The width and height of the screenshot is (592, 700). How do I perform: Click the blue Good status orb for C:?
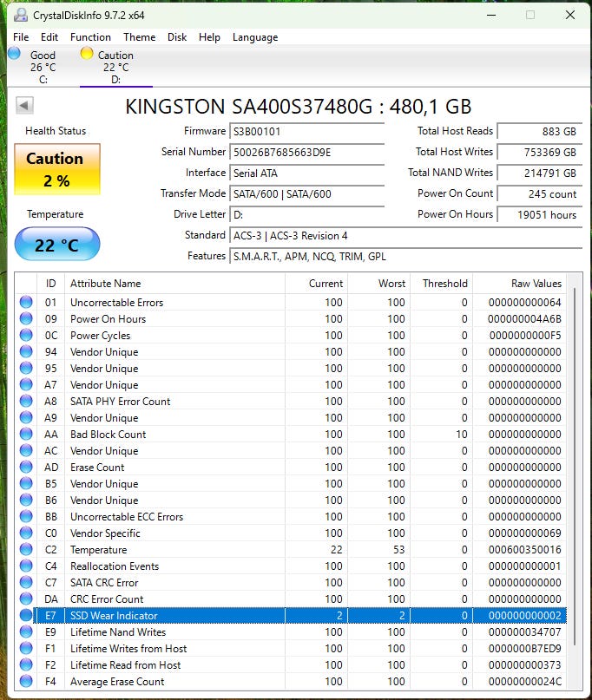coord(14,53)
